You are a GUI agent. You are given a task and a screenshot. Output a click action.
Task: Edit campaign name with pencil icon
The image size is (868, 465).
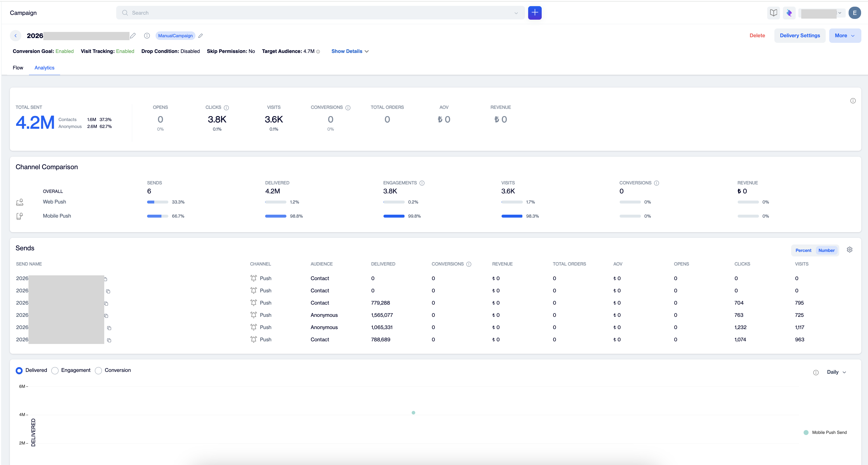[x=133, y=36]
